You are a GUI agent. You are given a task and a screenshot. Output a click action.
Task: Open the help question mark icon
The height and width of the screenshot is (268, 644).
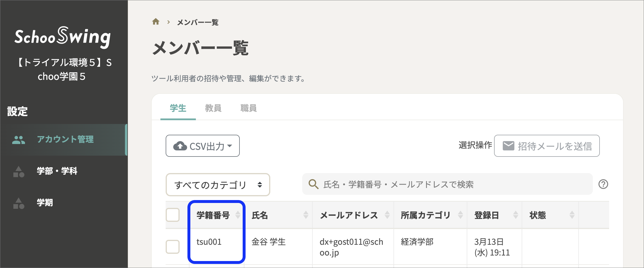click(x=603, y=184)
